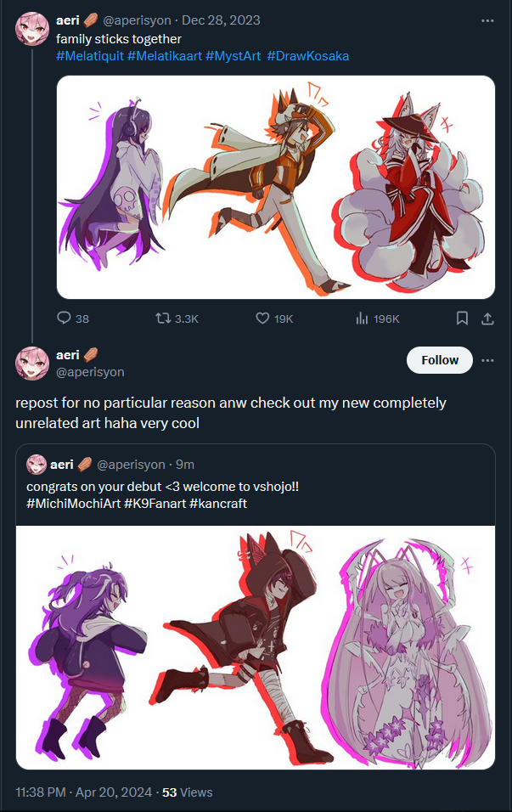Visit the @aperisyon handle under the second aeri name
Screen dimensions: 512x812
tap(90, 372)
